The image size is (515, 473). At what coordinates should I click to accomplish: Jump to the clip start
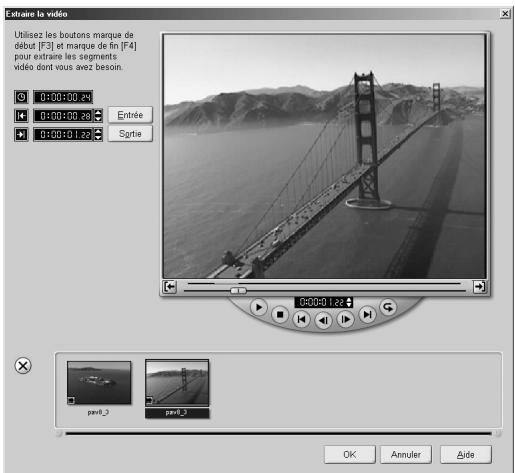pyautogui.click(x=301, y=319)
